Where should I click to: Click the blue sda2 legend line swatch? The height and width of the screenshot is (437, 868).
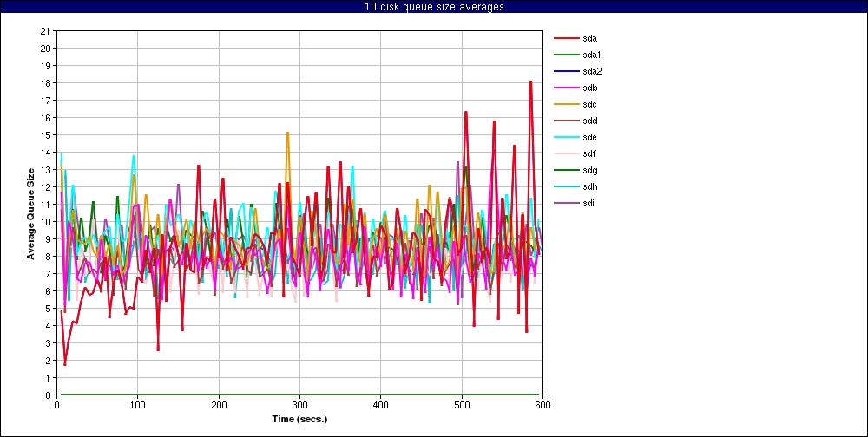(565, 71)
